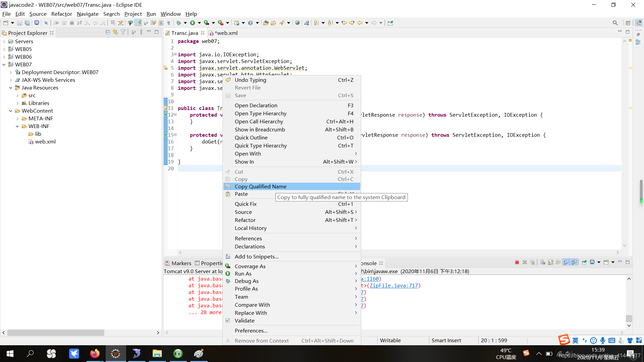Image resolution: width=644 pixels, height=362 pixels.
Task: Choose Open Declaration from context menu
Action: 292,105
